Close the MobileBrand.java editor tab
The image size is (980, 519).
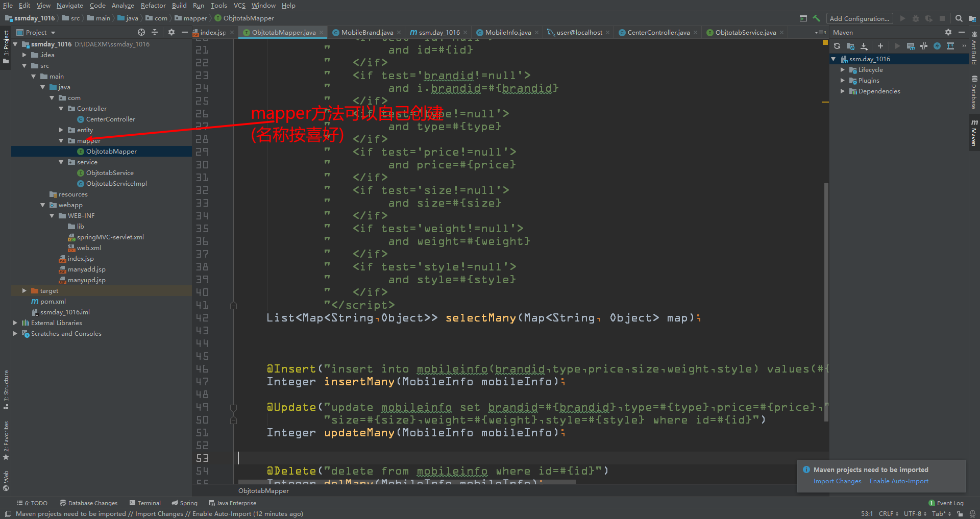pos(399,33)
